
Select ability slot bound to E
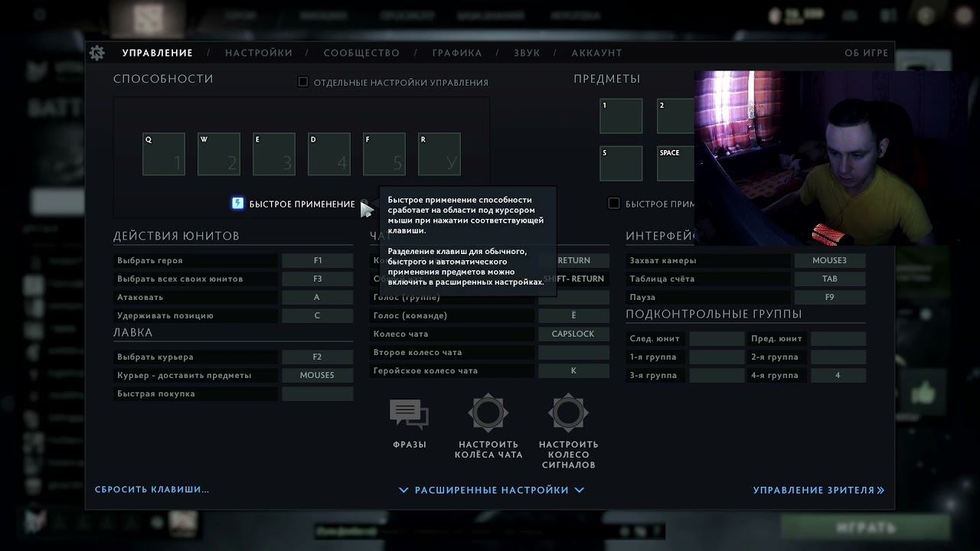[274, 154]
